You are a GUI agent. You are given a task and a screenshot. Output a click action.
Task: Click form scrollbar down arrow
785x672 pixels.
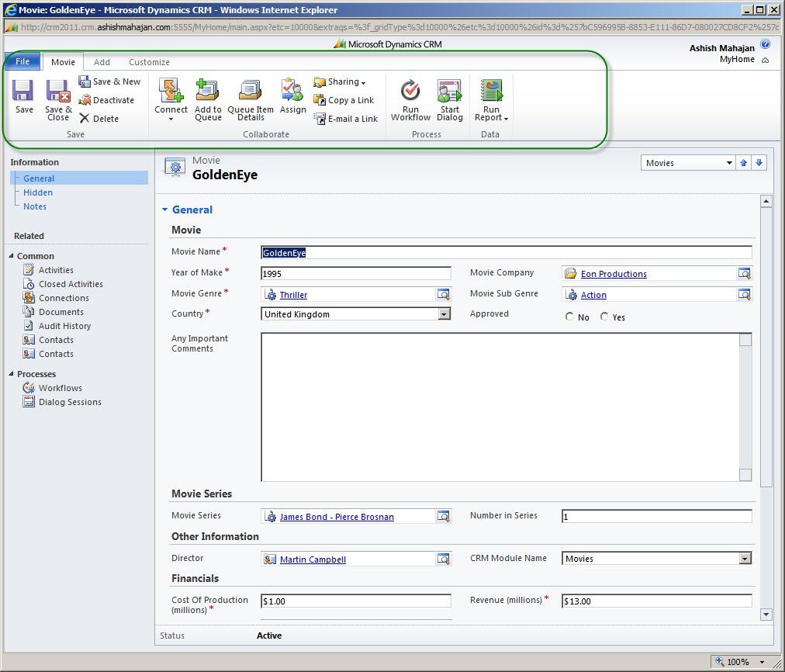click(x=766, y=614)
